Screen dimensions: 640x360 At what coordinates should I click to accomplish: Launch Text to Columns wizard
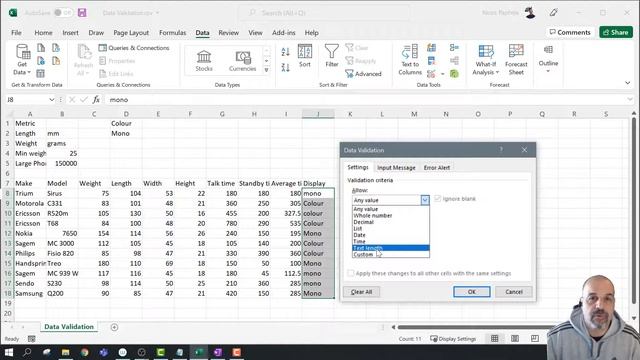click(x=410, y=60)
